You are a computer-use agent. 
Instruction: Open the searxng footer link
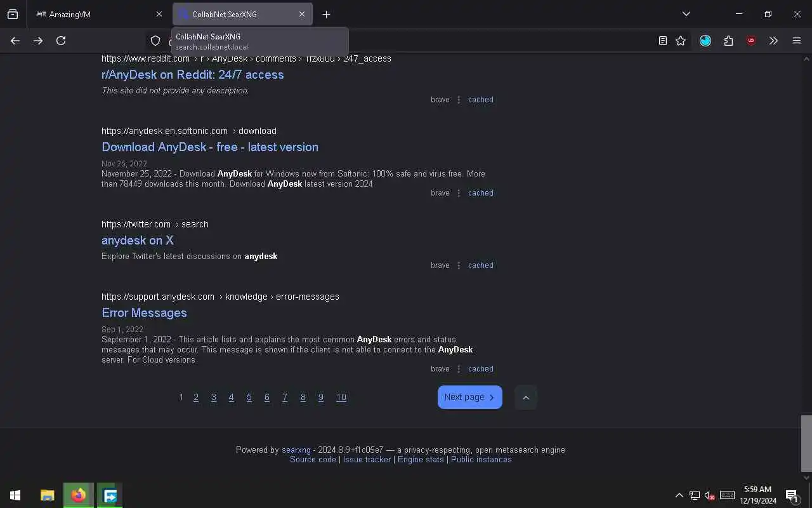[296, 450]
